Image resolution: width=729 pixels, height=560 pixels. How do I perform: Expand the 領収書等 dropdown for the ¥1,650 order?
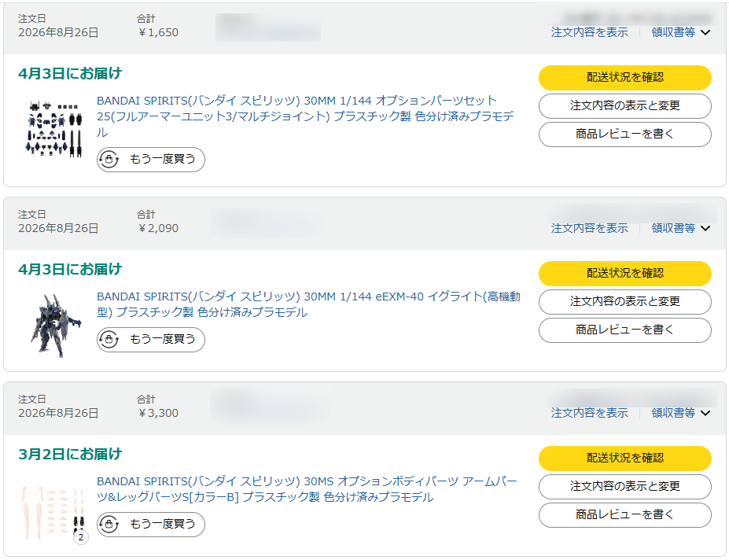(681, 32)
